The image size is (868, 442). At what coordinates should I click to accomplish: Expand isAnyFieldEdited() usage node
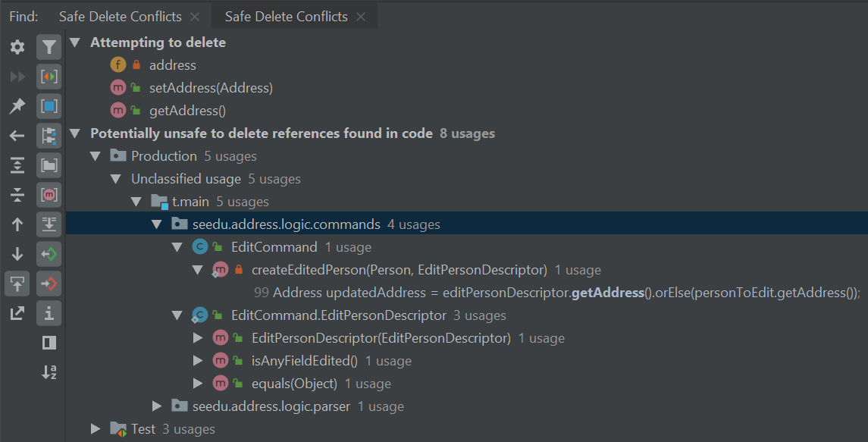(x=198, y=361)
